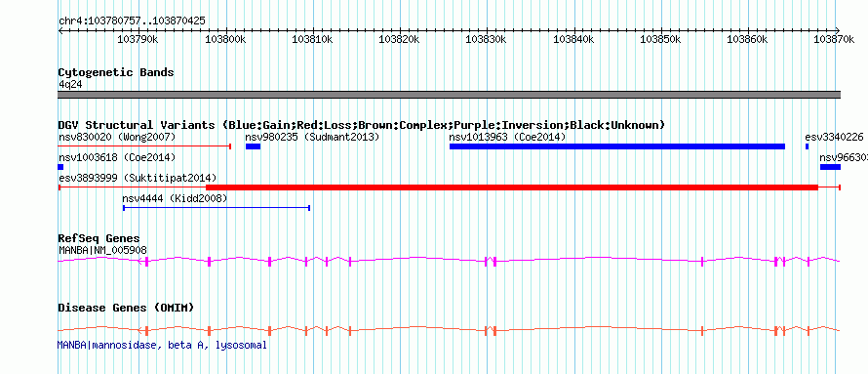Click the blue nsv966303 gain bar
Image resolution: width=868 pixels, height=374 pixels.
point(830,167)
